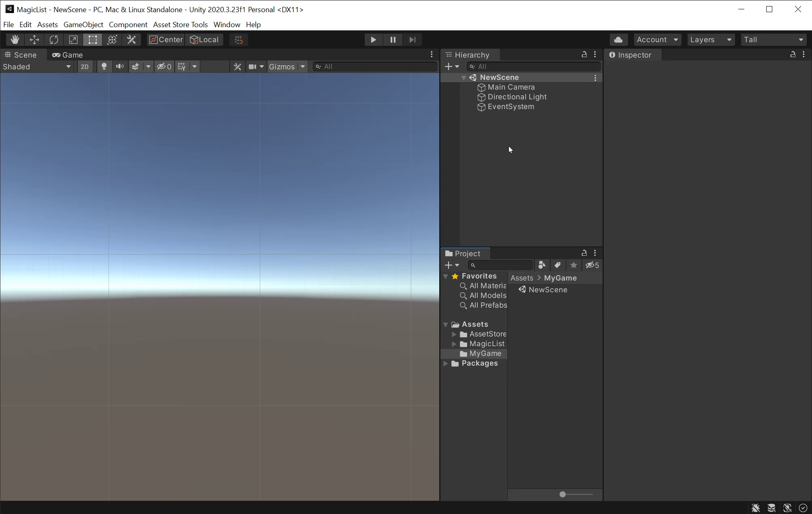812x514 pixels.
Task: Select the Scale tool
Action: (x=73, y=40)
